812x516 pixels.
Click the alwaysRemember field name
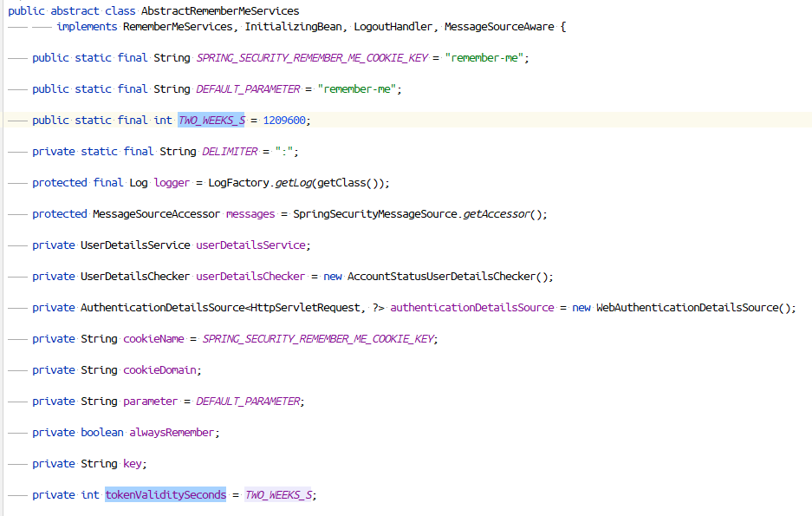(x=172, y=433)
